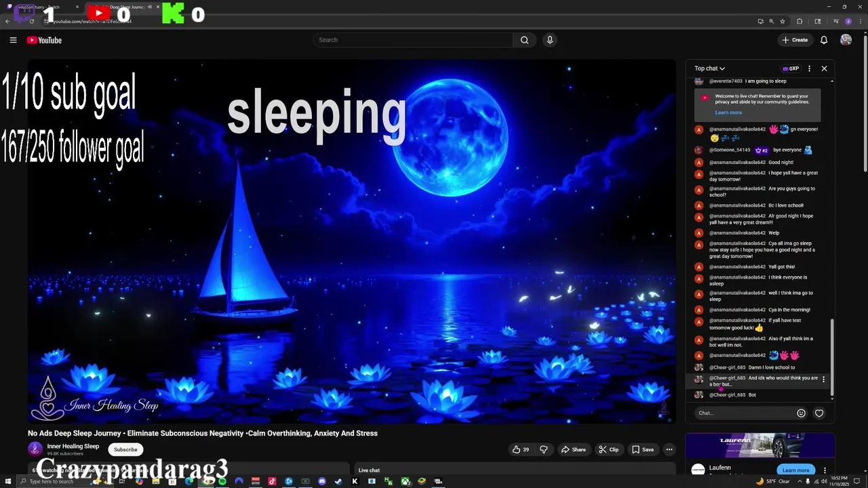Focus the YouTube search field
Image resolution: width=868 pixels, height=488 pixels.
[x=413, y=40]
